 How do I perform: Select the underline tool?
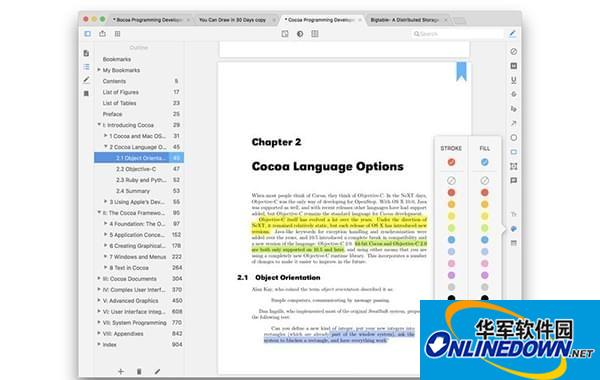tap(514, 80)
